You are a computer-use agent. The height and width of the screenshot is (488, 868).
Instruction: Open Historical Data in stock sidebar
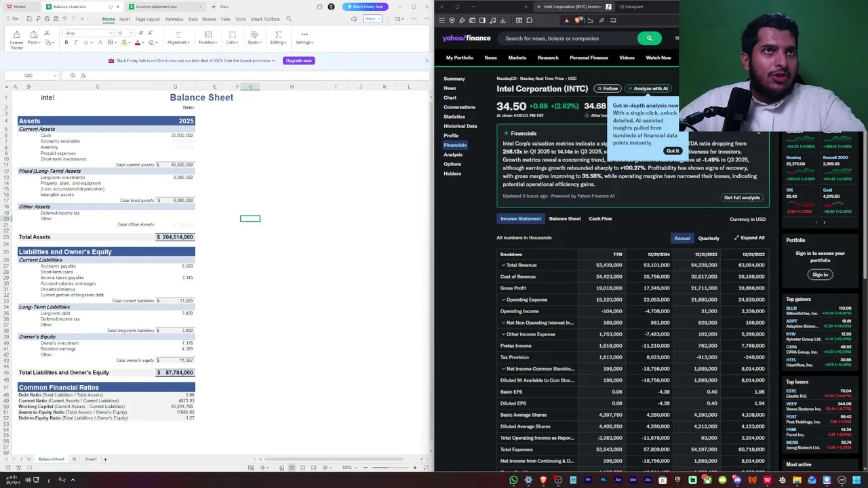point(460,126)
